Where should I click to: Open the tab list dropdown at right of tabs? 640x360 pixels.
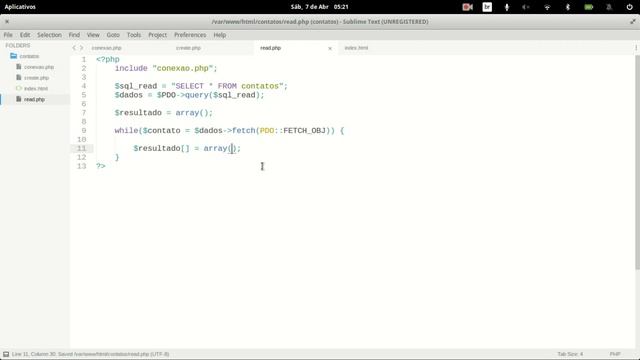636,48
